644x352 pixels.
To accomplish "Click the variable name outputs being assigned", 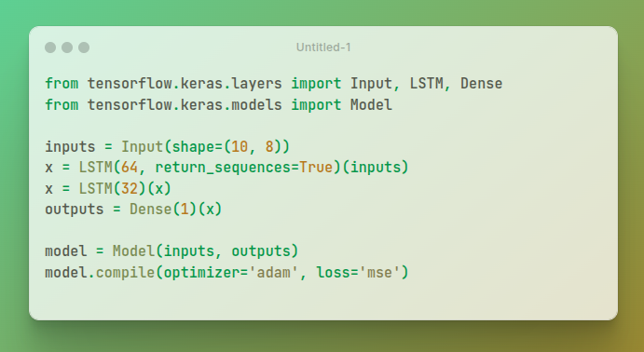I will [75, 210].
